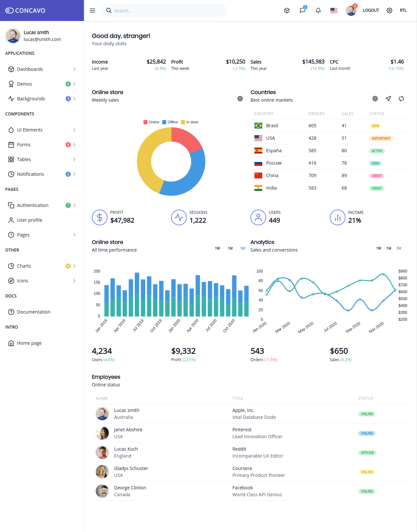The image size is (417, 532).
Task: Expand the Dashboards menu
Action: click(x=42, y=69)
